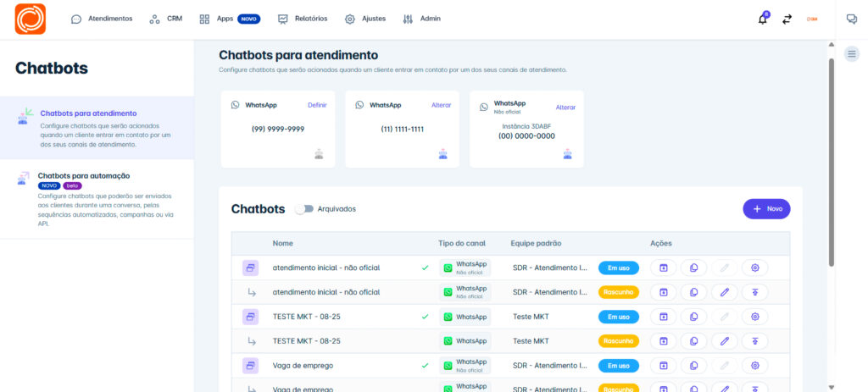Click the orange app logo
Viewport: 868px width, 392px height.
pyautogui.click(x=31, y=19)
